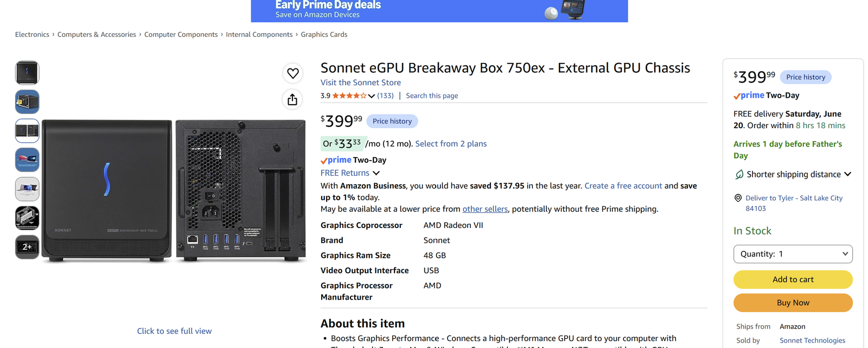Screen dimensions: 868x348
Task: View the 2+ more images thumbnail
Action: (27, 247)
